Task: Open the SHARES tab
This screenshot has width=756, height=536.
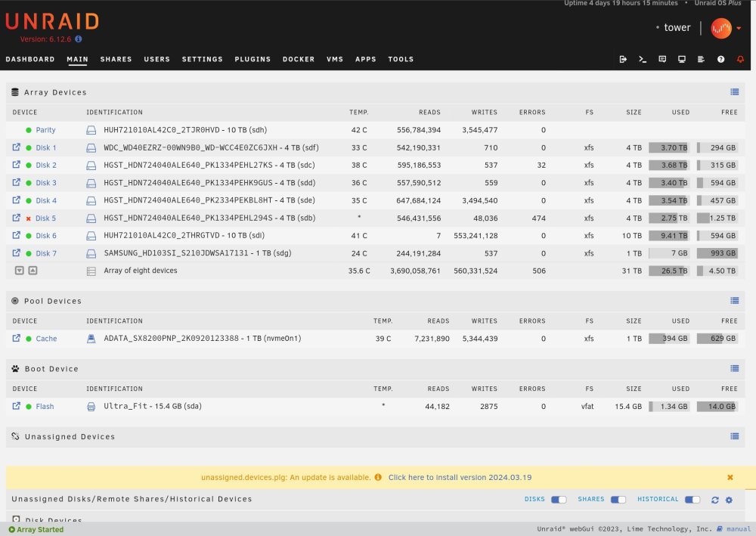Action: point(116,59)
